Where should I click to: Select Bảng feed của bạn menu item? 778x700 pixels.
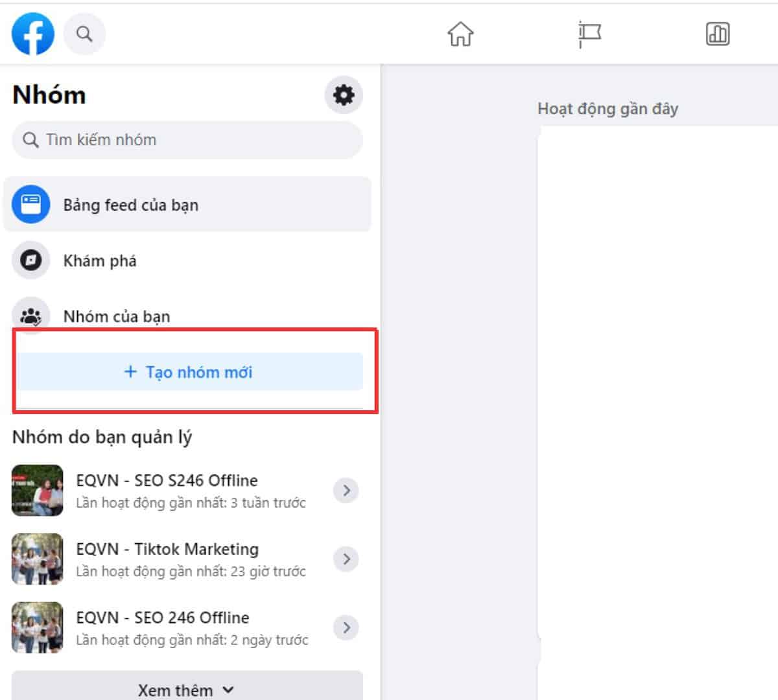131,205
